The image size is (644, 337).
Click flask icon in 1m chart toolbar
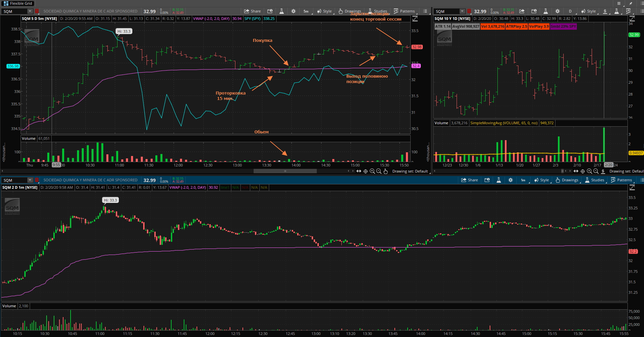(x=498, y=180)
